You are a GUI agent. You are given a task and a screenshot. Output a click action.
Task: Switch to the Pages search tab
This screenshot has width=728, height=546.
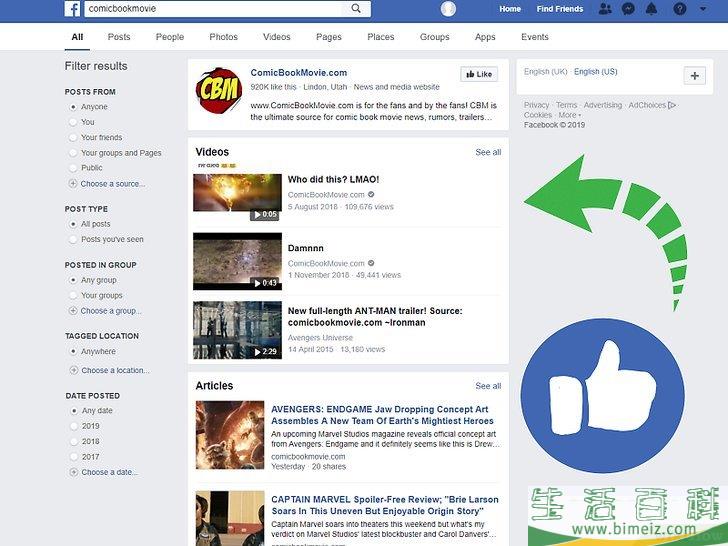pos(329,37)
